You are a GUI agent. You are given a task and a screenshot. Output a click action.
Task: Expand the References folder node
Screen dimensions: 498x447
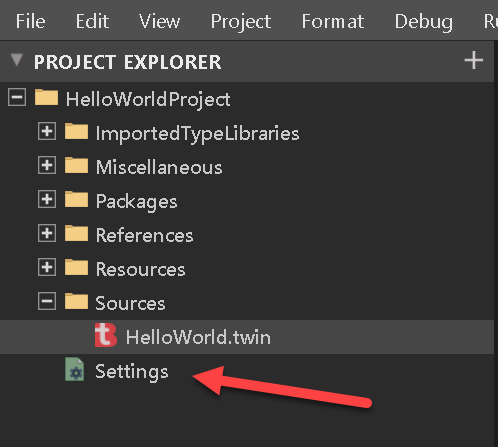pyautogui.click(x=47, y=233)
